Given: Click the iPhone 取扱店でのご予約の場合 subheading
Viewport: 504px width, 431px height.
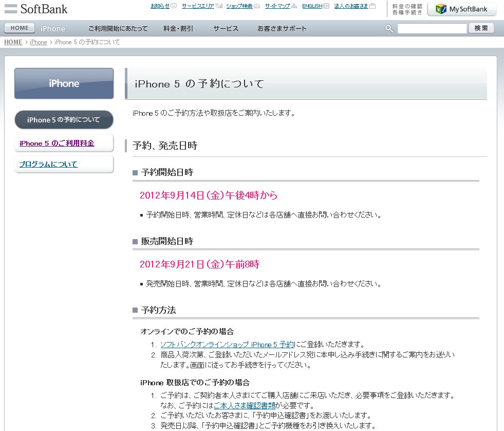Looking at the screenshot, I should pyautogui.click(x=195, y=383).
